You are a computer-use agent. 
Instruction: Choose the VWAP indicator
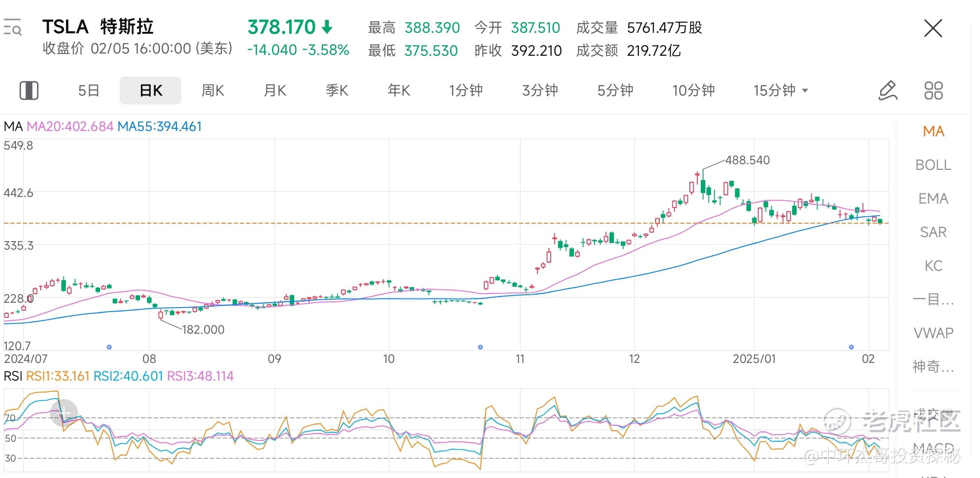pyautogui.click(x=933, y=333)
